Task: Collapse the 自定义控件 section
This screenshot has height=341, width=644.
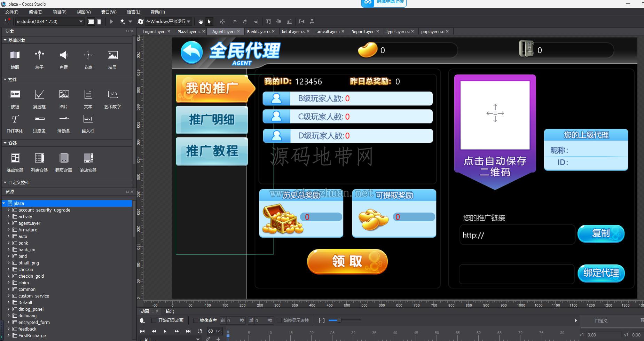Action: (5, 182)
